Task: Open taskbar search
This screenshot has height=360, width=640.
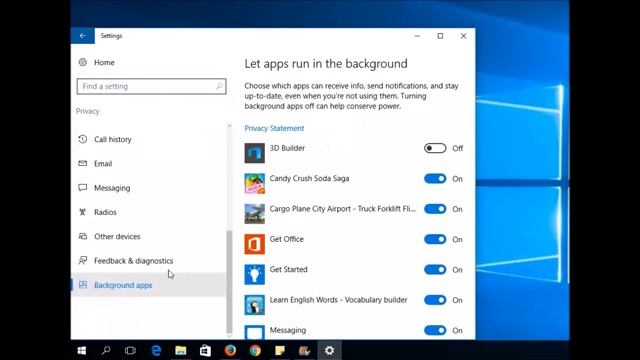Action: coord(106,350)
